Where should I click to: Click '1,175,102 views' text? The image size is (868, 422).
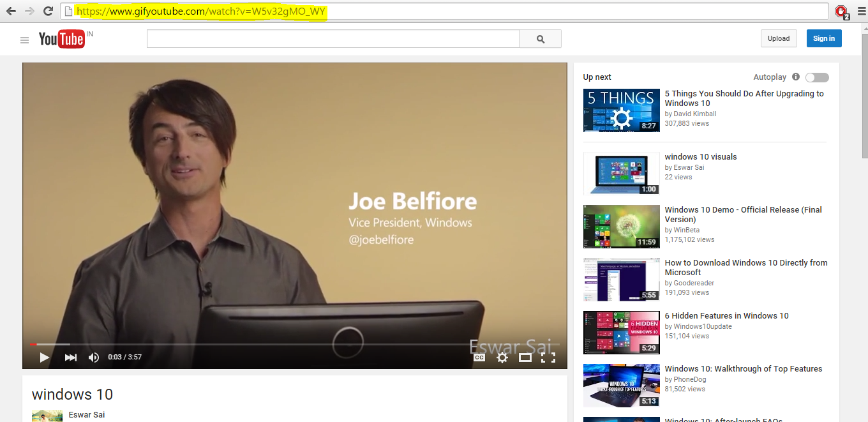689,239
